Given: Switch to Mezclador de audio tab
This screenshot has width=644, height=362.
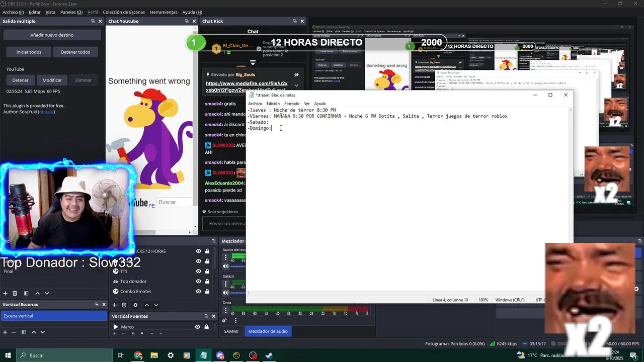Looking at the screenshot, I should coord(268,331).
